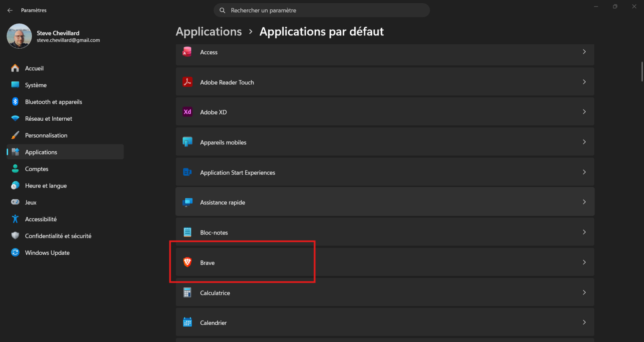Click the Adobe Reader Touch icon
Viewport: 644px width, 342px height.
pyautogui.click(x=187, y=82)
